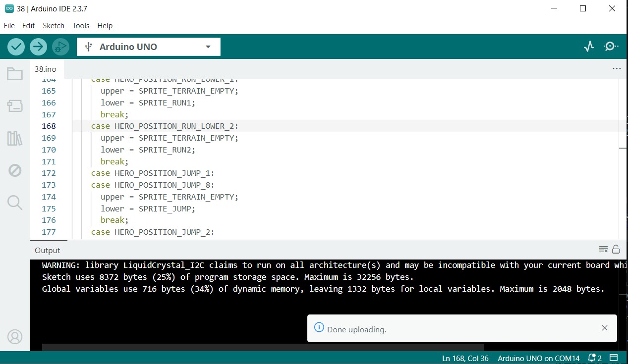Click the lower = SPRITE_RUN2 line
Screen dimensions: 628x364
click(148, 150)
